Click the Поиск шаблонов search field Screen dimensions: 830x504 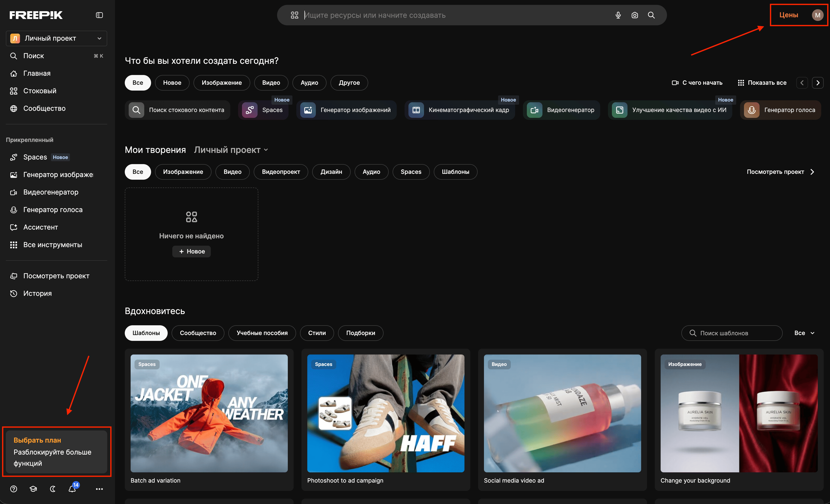[x=731, y=333]
